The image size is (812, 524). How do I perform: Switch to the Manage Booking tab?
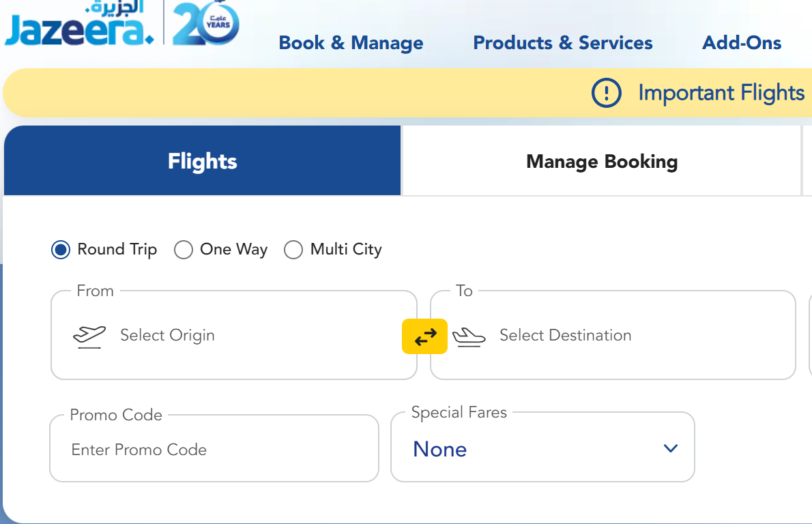coord(602,162)
